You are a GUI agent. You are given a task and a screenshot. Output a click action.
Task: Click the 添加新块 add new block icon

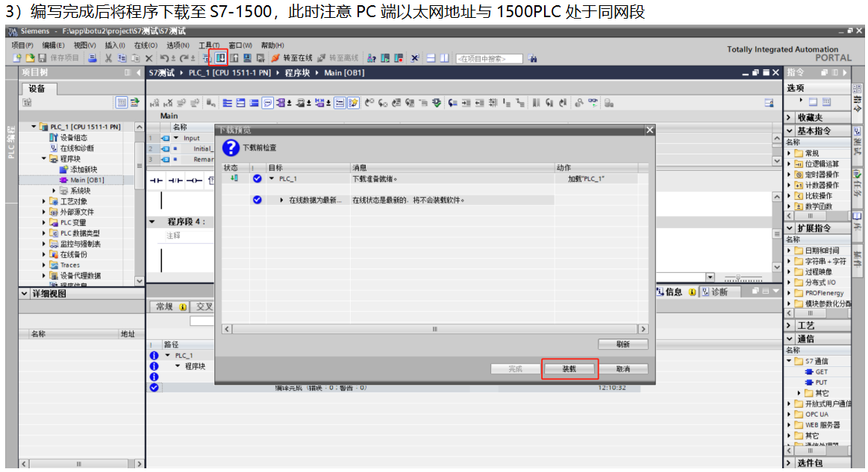click(63, 169)
